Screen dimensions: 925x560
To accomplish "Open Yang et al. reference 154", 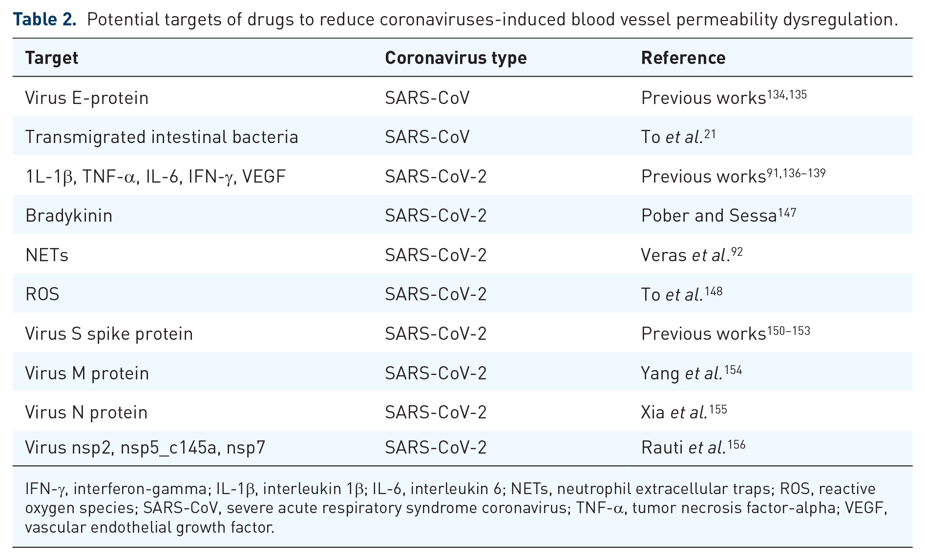I will [733, 370].
